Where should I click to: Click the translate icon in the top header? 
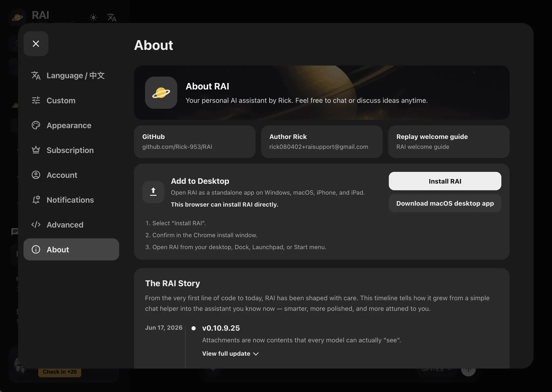112,18
